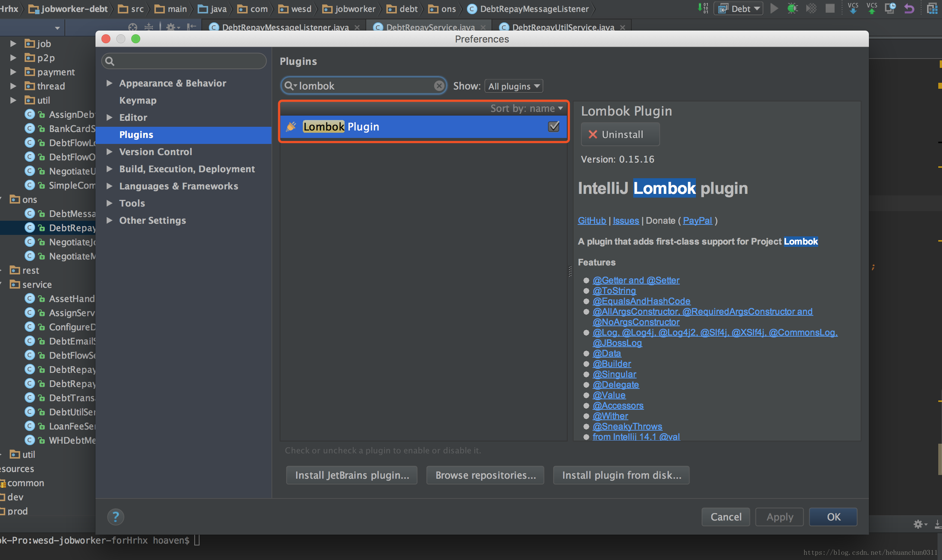Click Install plugin from disk button

(x=621, y=475)
